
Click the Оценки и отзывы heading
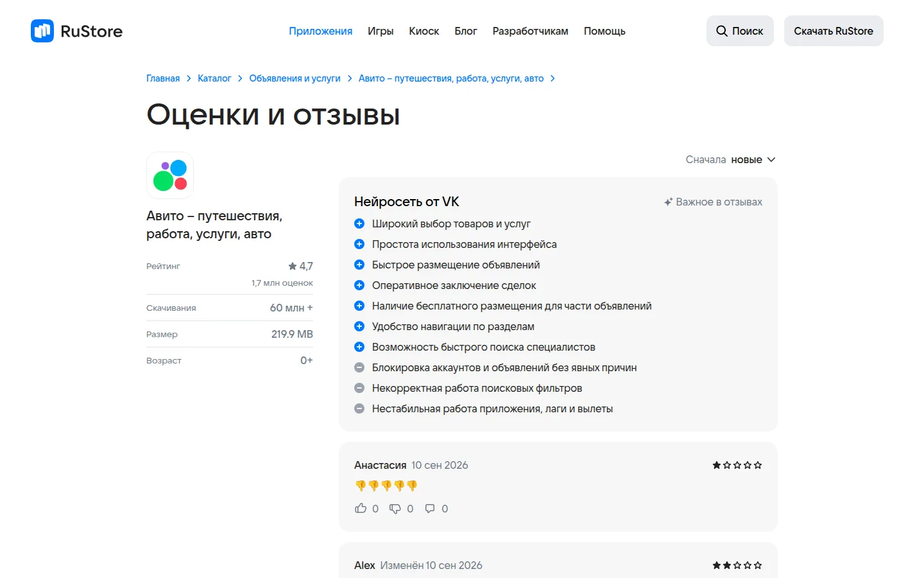pos(273,116)
